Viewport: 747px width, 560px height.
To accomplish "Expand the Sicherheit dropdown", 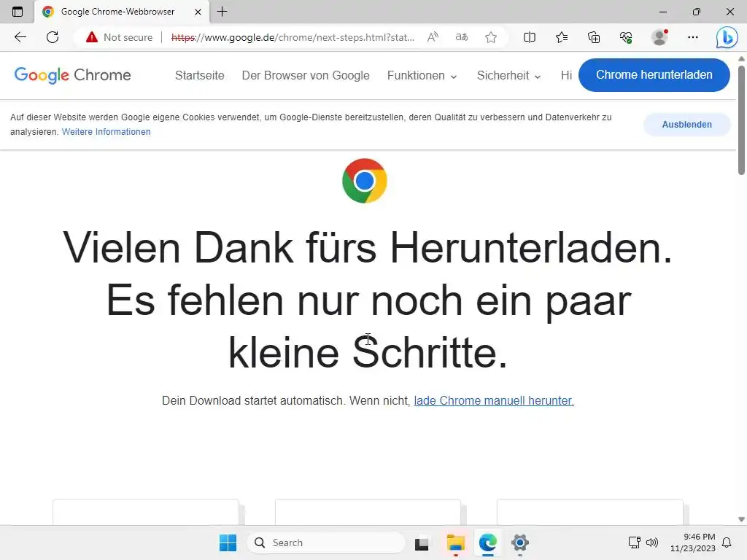I will 508,75.
